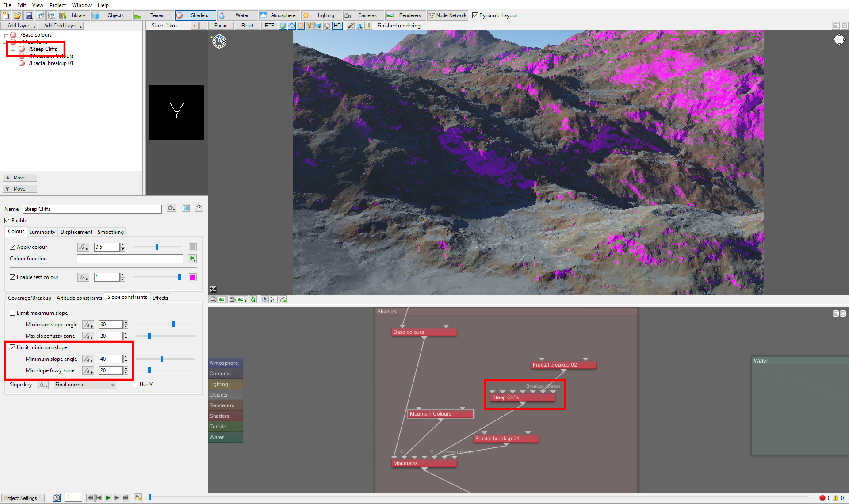Image resolution: width=849 pixels, height=504 pixels.
Task: Open node settings gear icon beside Name
Action: point(172,208)
